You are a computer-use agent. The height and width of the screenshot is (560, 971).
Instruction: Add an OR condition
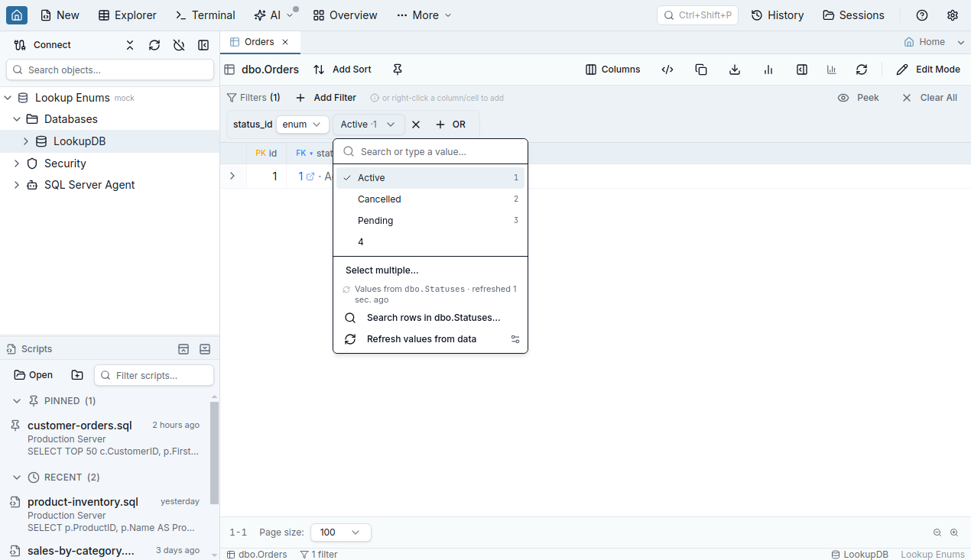pyautogui.click(x=450, y=125)
